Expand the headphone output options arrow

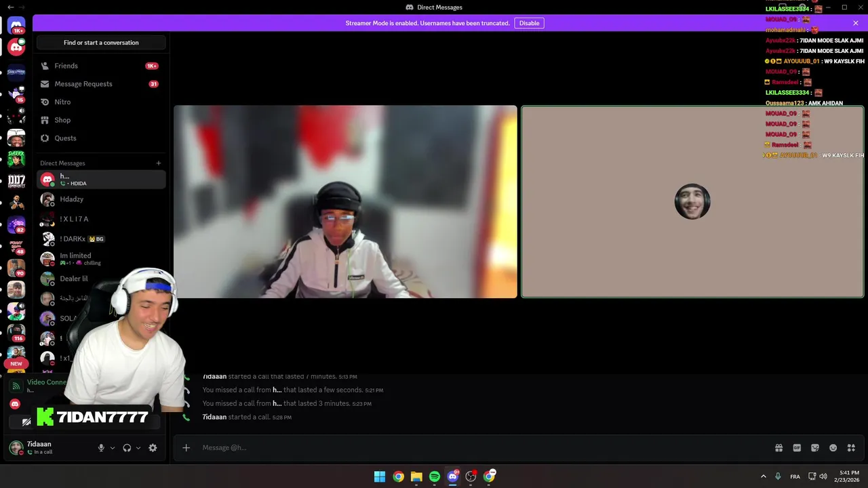(138, 448)
